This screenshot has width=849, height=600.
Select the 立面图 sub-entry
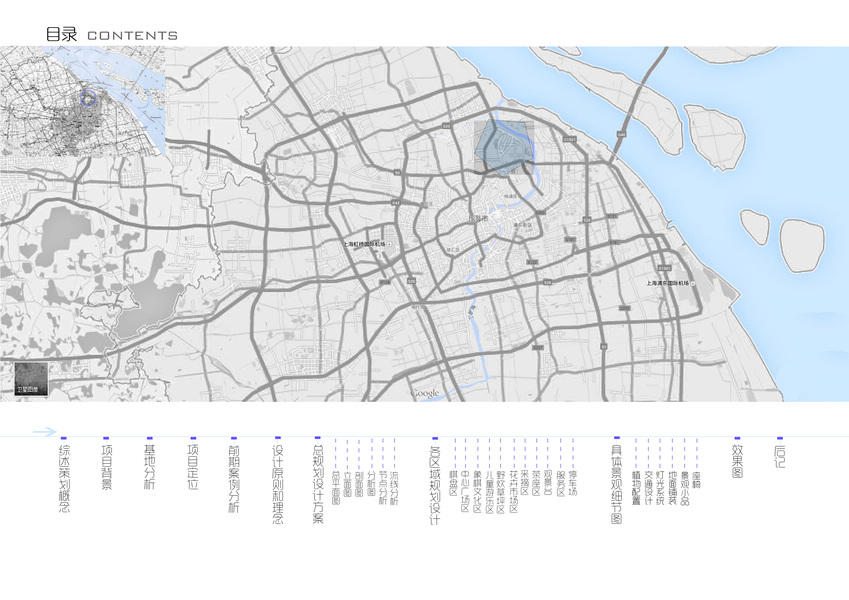347,484
